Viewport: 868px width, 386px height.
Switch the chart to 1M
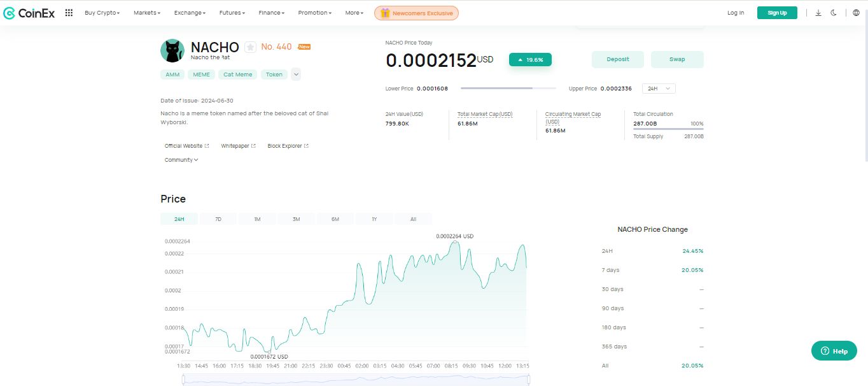(257, 219)
